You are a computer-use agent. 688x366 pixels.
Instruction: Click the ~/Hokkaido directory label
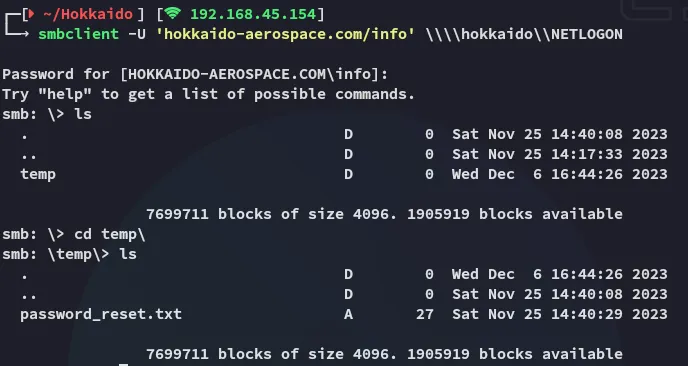pos(88,14)
